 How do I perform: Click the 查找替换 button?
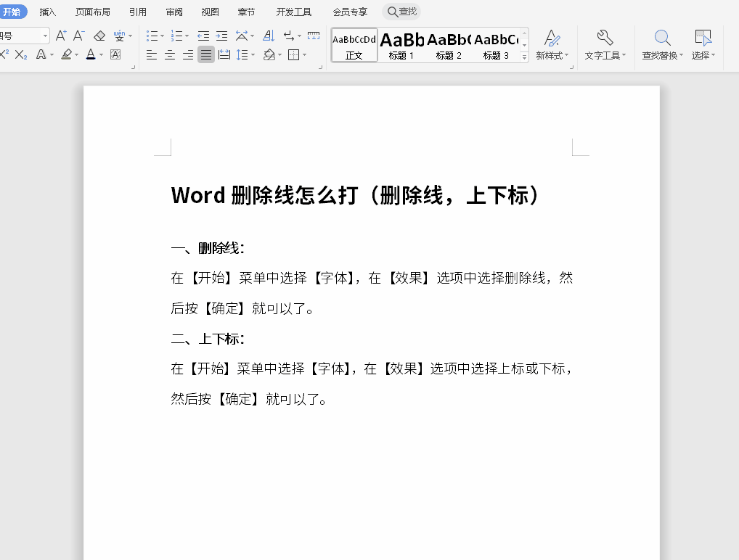pos(662,45)
